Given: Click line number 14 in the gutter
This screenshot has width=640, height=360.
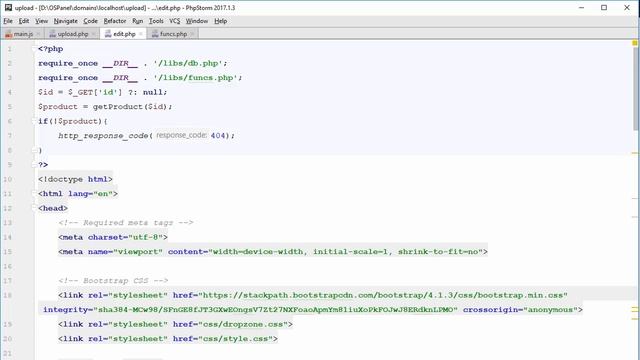Looking at the screenshot, I should click(x=8, y=237).
